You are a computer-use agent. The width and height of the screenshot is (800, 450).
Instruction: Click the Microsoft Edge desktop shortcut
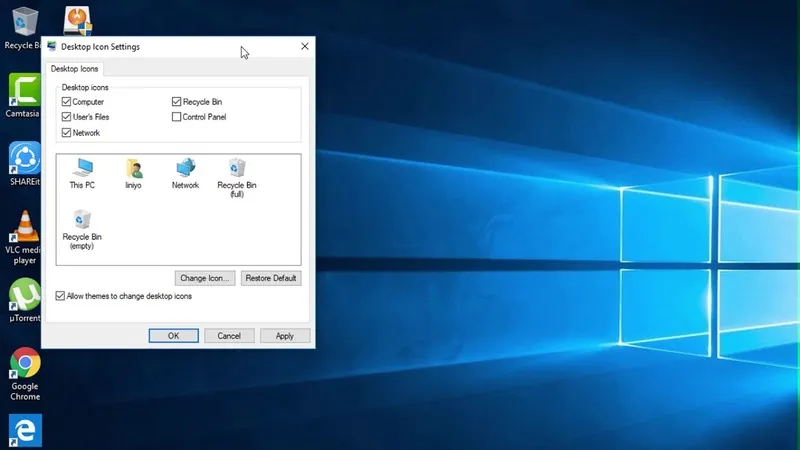click(25, 430)
